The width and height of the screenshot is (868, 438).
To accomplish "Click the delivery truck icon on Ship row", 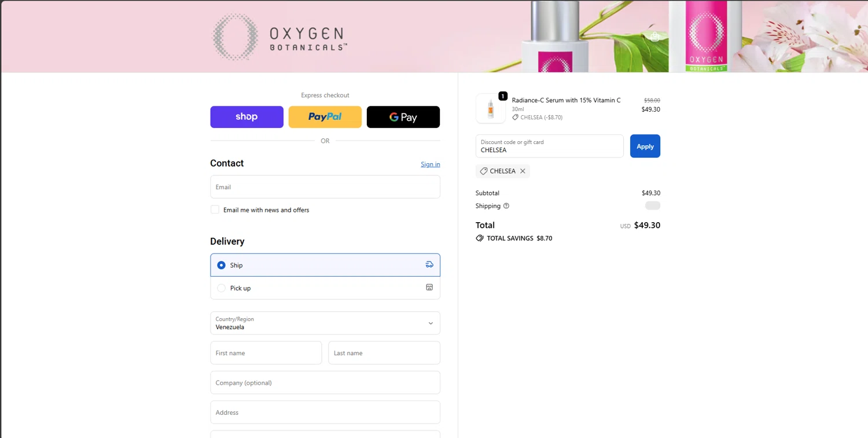I will click(429, 264).
